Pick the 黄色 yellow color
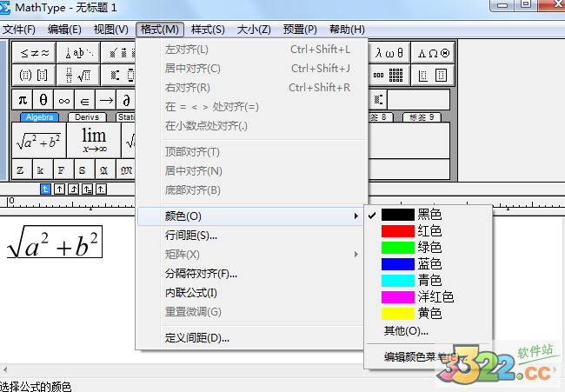 pos(428,314)
